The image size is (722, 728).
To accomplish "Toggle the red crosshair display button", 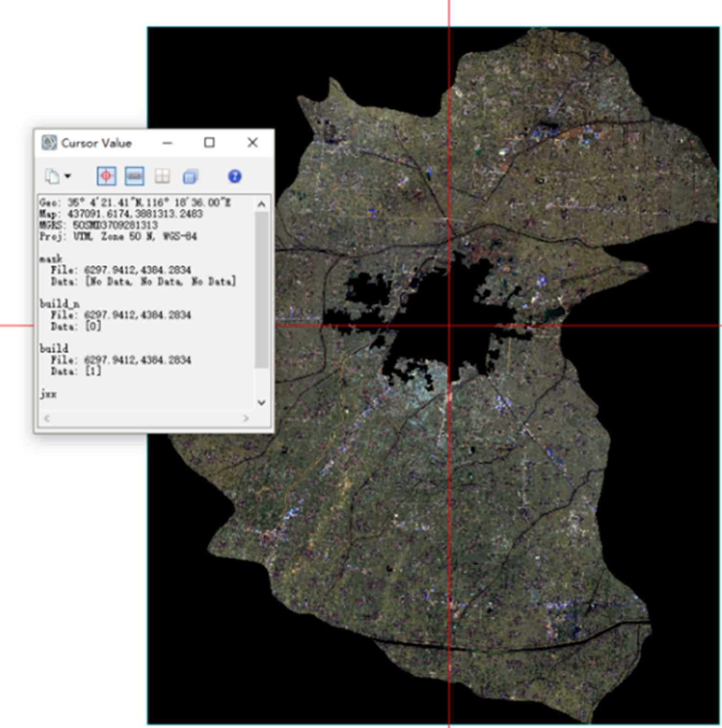I will pos(106,176).
